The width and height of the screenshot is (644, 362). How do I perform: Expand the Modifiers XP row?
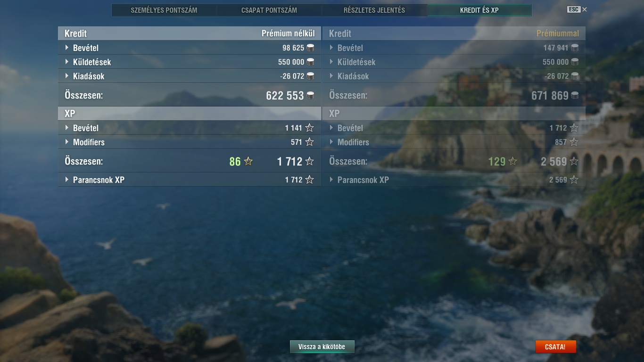[190, 142]
